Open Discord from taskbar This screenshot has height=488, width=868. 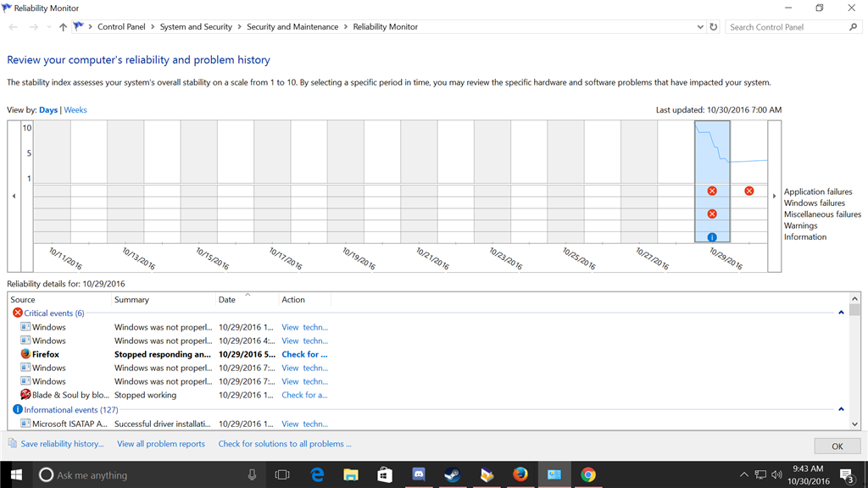(x=419, y=474)
